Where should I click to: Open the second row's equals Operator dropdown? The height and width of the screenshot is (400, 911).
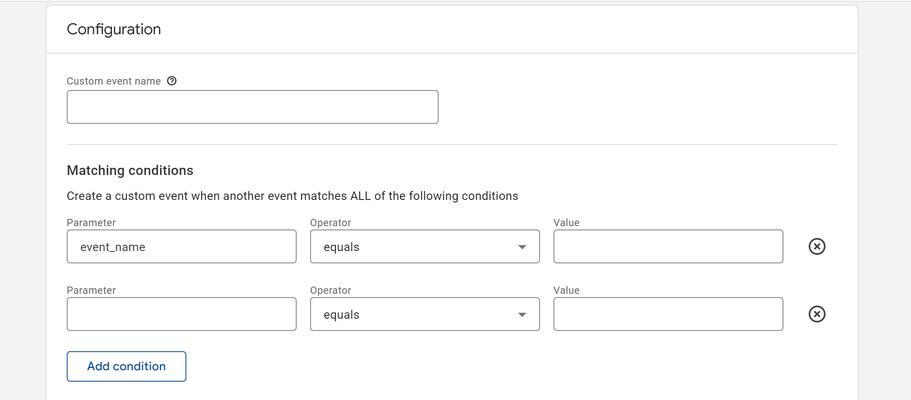(x=424, y=314)
